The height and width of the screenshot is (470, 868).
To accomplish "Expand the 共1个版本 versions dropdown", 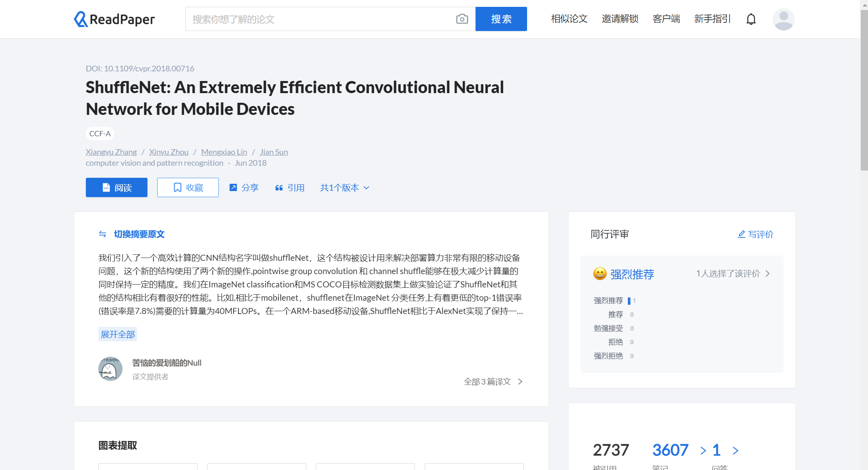I will (x=345, y=188).
